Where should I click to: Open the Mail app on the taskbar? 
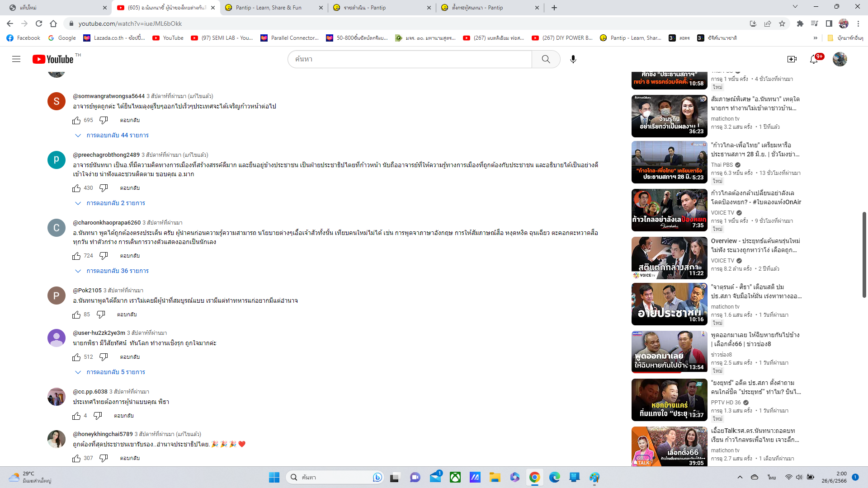click(435, 477)
